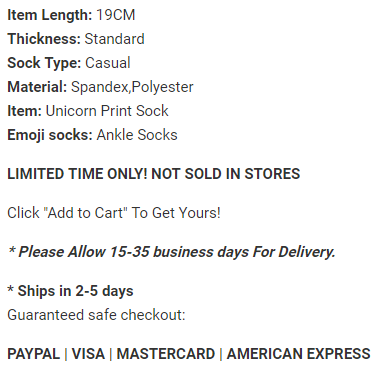Click the Emoji socks label
The image size is (377, 370).
[50, 135]
